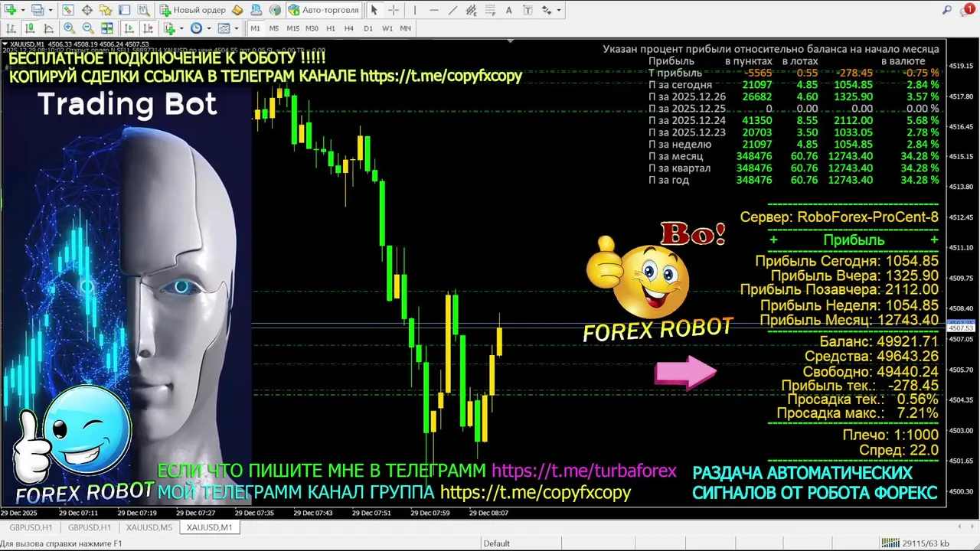
Task: Select the equidistant channel tool
Action: [x=472, y=10]
